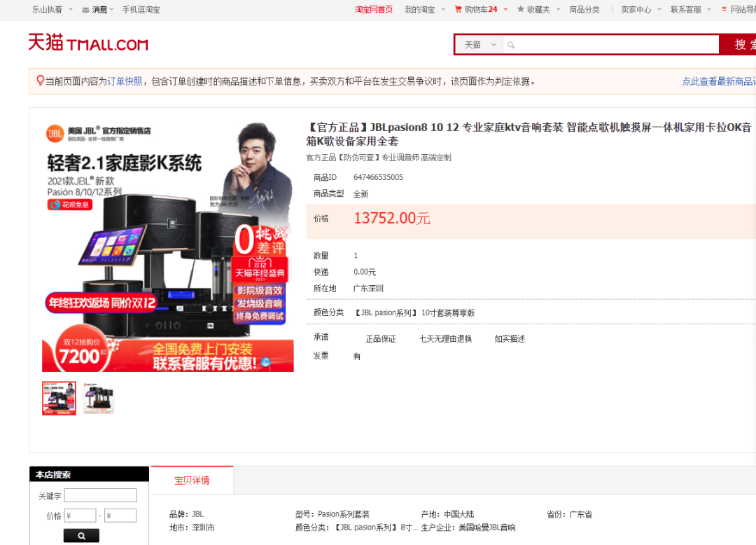Click 点此查看最新商品 link
The image size is (756, 545).
coord(718,81)
